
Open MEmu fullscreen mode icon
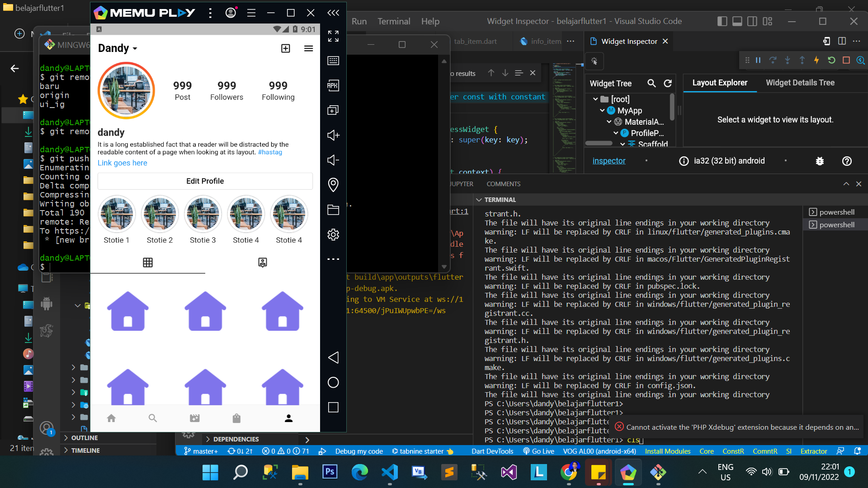coord(333,37)
